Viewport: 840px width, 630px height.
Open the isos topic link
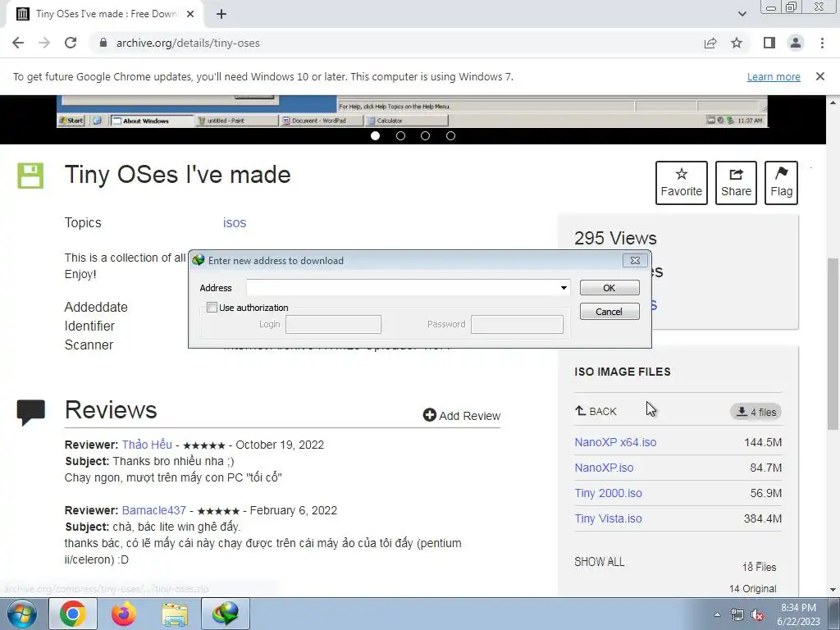(x=235, y=223)
